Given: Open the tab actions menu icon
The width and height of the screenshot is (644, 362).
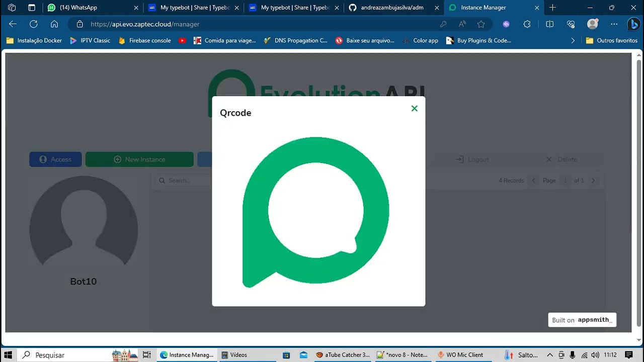Looking at the screenshot, I should (x=32, y=8).
